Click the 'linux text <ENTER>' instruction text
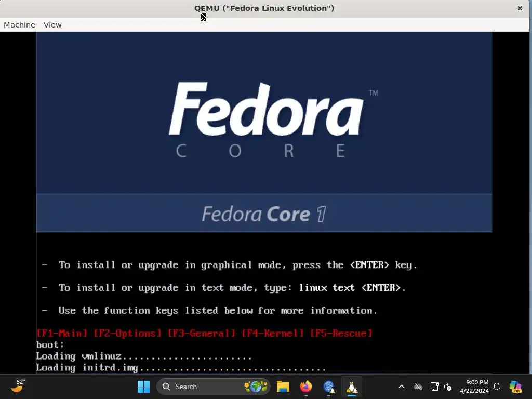The height and width of the screenshot is (399, 532). click(350, 288)
